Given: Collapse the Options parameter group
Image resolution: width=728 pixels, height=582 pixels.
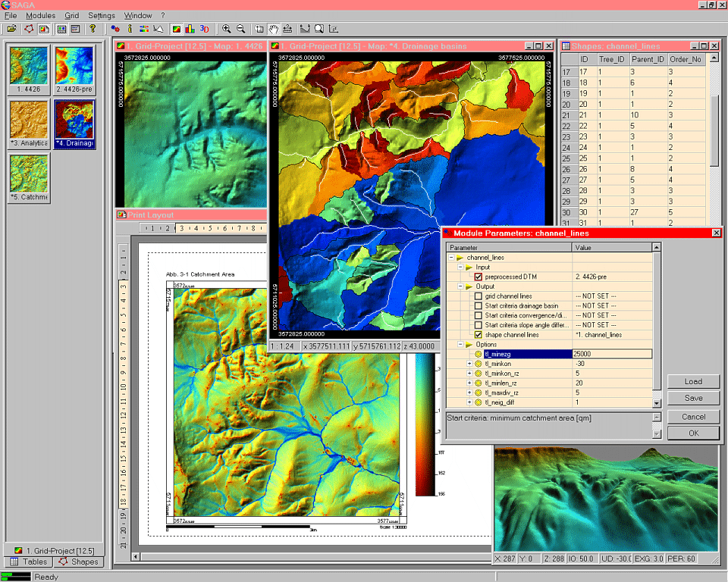Looking at the screenshot, I should 460,345.
